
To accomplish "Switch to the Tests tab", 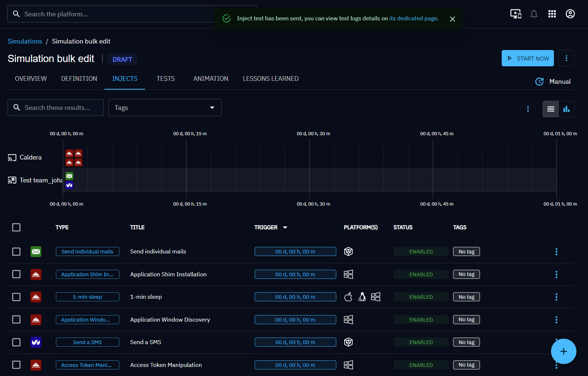I will point(165,79).
